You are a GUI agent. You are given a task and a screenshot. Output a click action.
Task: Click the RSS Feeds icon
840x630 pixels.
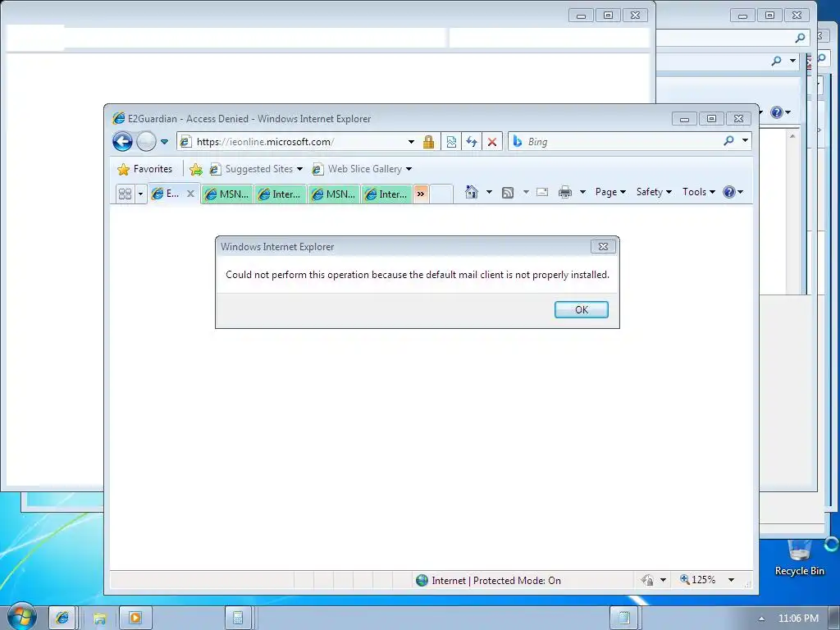[x=508, y=192]
